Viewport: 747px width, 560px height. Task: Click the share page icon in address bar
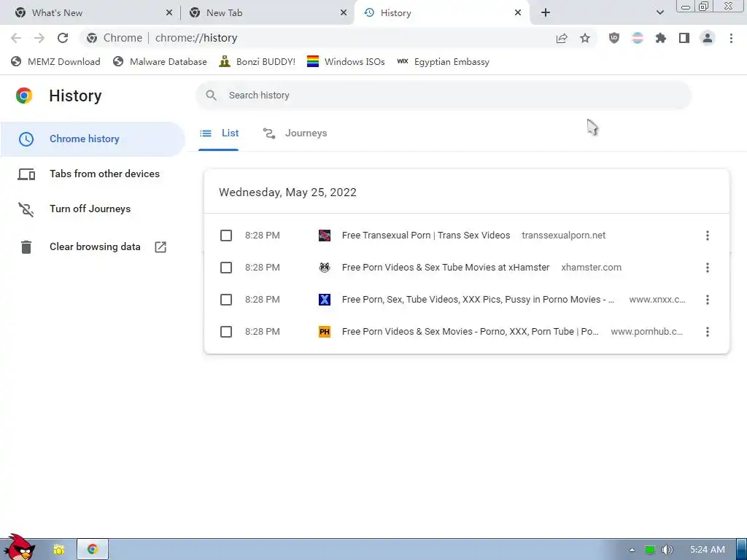coord(562,38)
